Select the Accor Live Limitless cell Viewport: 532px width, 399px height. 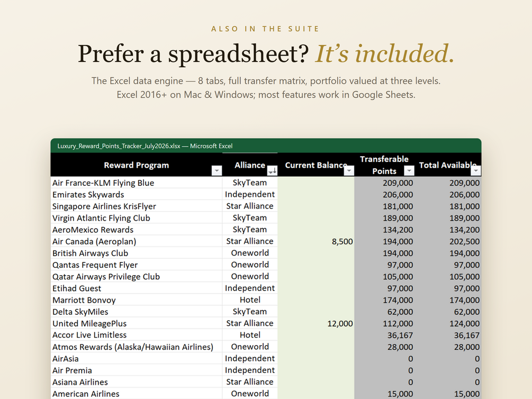(x=137, y=335)
